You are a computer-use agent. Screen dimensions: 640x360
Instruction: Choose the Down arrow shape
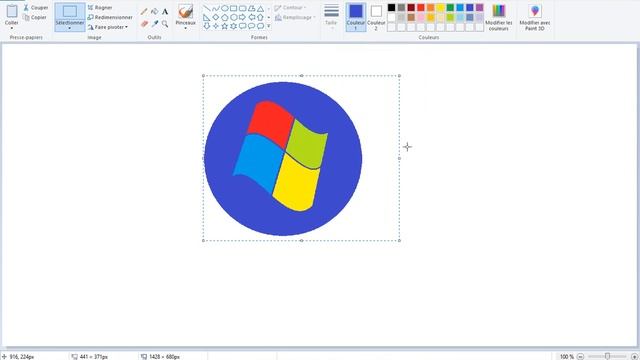pyautogui.click(x=207, y=26)
